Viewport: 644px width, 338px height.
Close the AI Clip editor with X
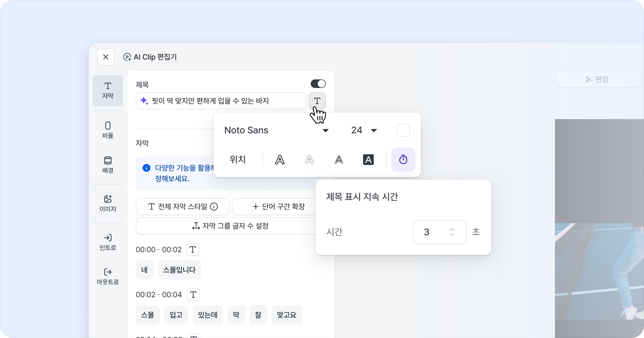106,57
